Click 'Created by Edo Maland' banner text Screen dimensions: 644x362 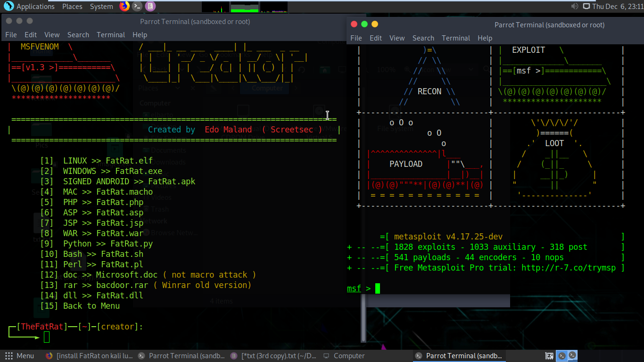(235, 130)
